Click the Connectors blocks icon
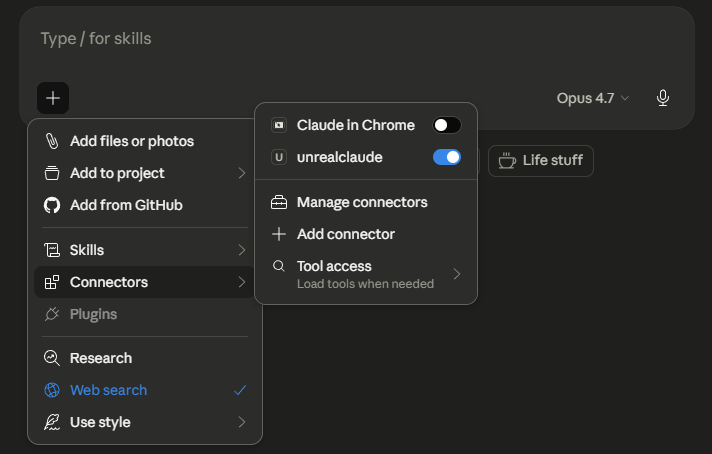The height and width of the screenshot is (454, 712). click(x=52, y=282)
